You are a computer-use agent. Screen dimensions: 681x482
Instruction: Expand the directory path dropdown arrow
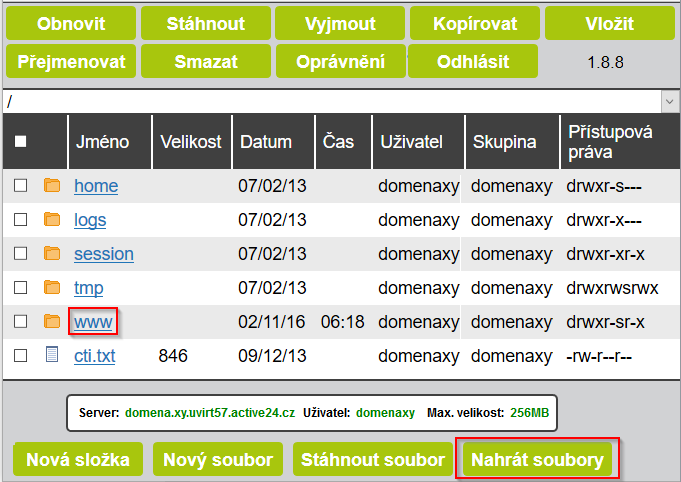coord(668,102)
